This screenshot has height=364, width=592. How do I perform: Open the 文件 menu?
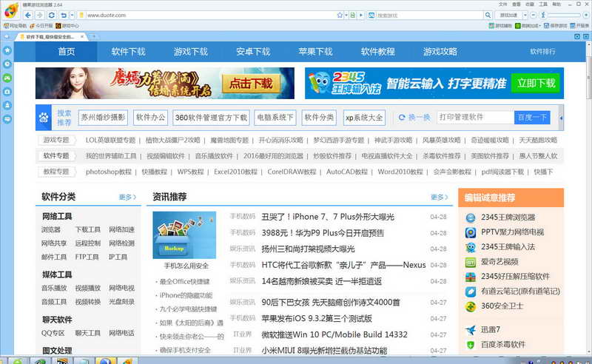coord(503,4)
